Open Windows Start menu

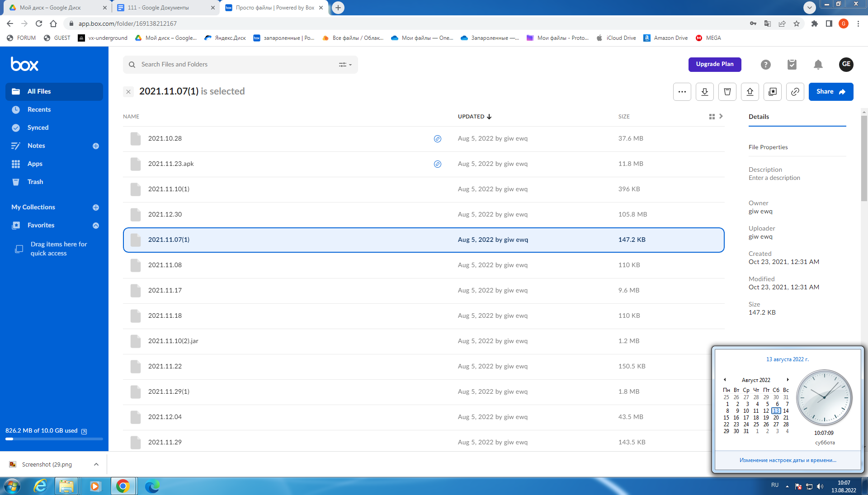[x=12, y=486]
